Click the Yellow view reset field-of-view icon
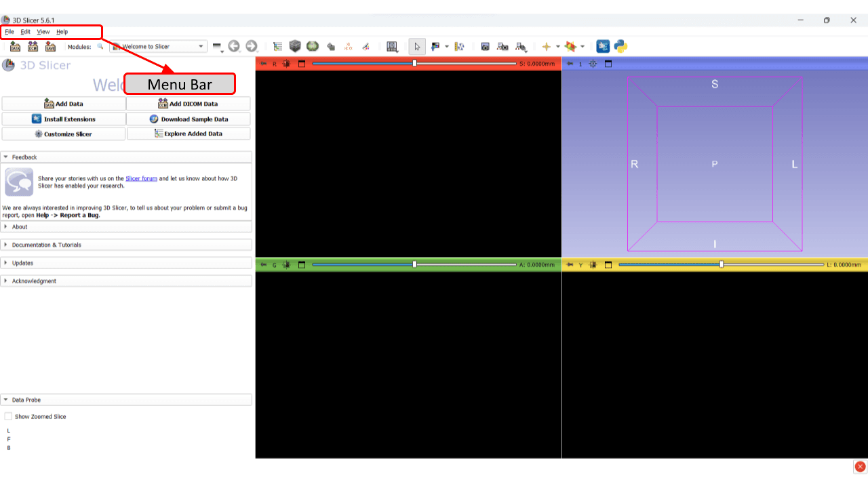The image size is (868, 488). [593, 265]
